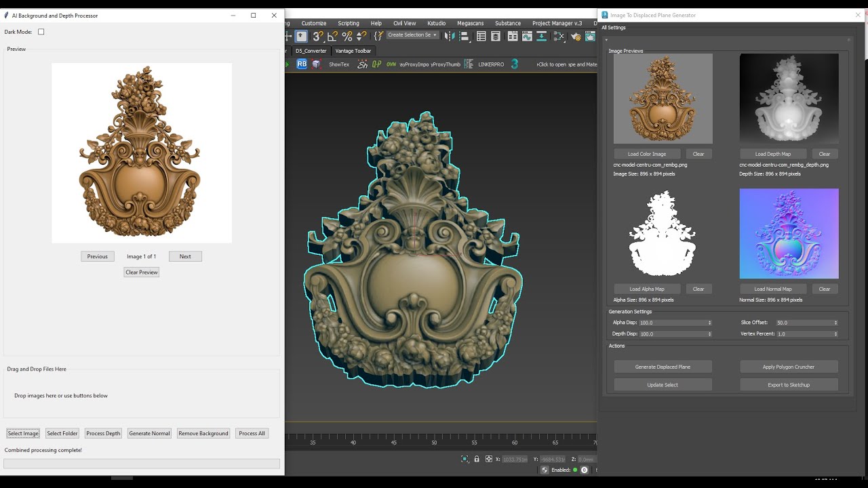
Task: Click the Remove Background button
Action: point(203,433)
